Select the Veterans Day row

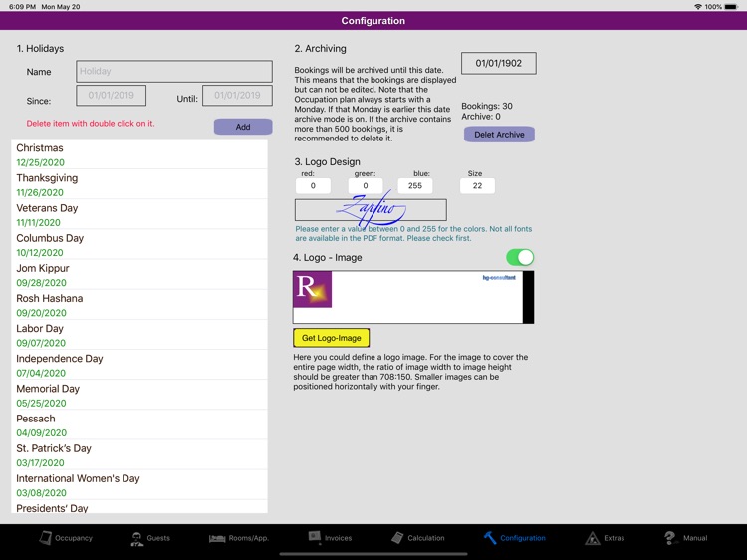[139, 214]
